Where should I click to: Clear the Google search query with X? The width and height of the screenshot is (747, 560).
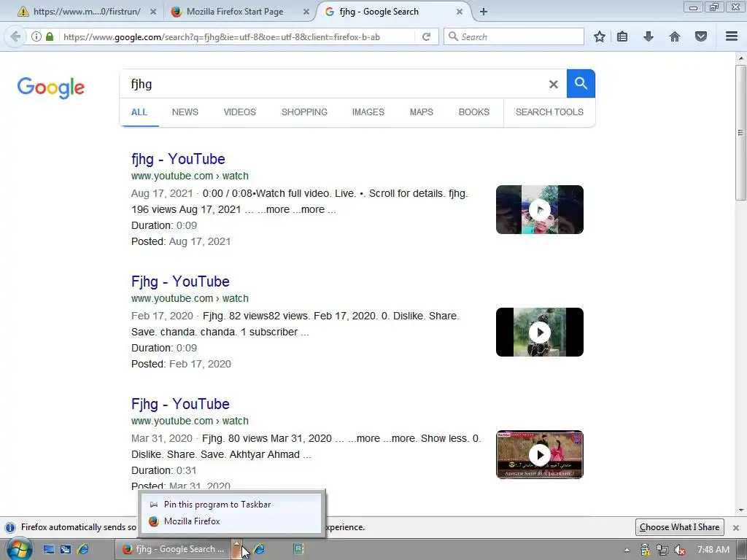553,85
